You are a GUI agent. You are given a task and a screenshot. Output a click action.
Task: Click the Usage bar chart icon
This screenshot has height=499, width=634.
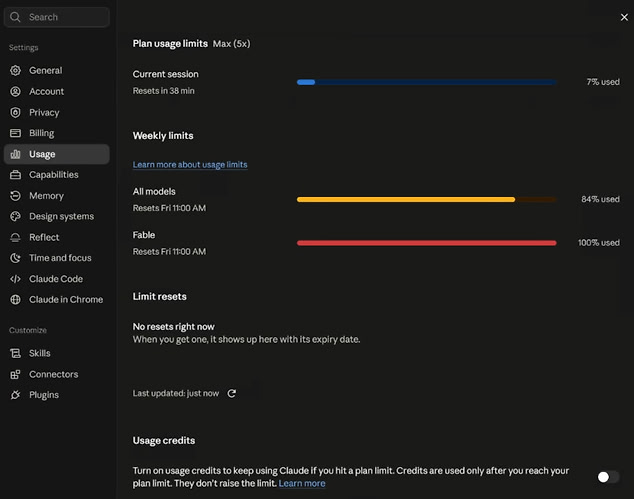15,154
